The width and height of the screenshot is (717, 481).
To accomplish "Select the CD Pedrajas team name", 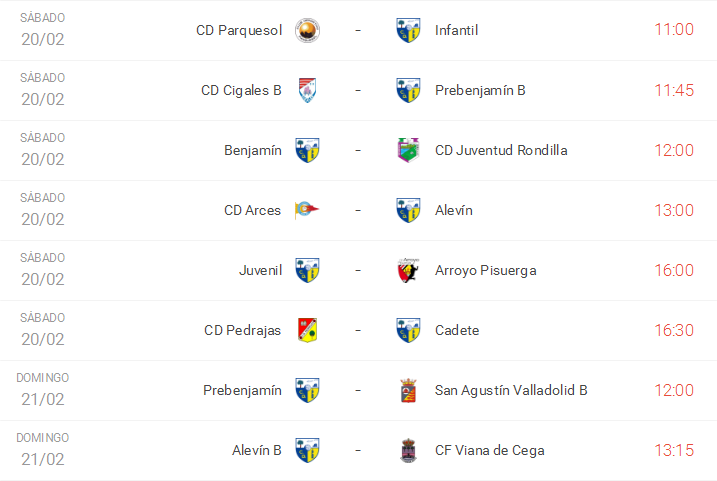I will pyautogui.click(x=242, y=330).
